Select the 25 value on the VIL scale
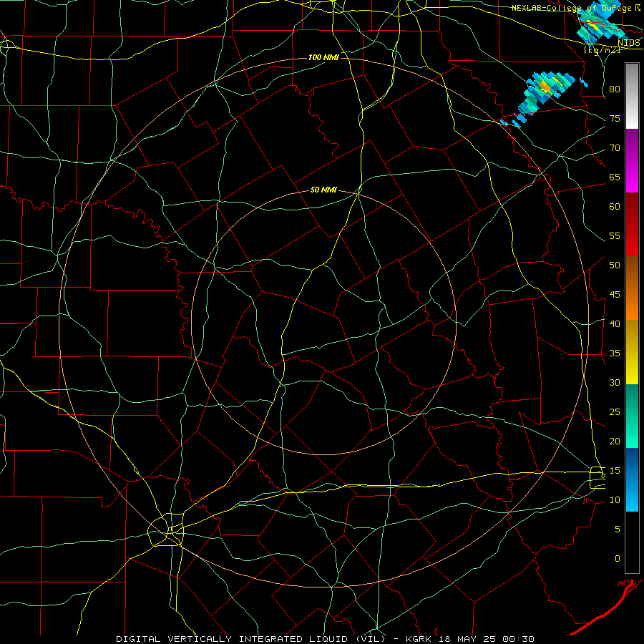This screenshot has width=644, height=644. [x=615, y=412]
